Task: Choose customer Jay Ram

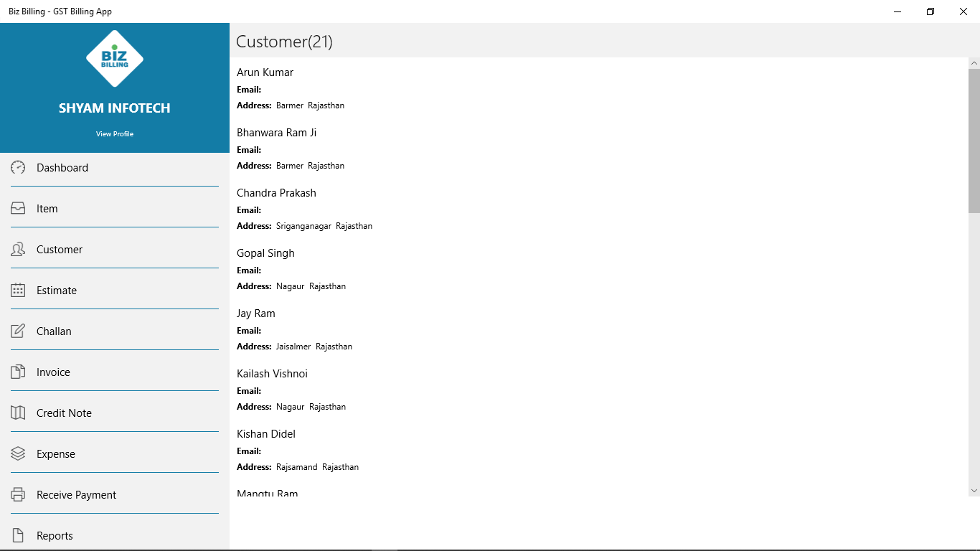Action: click(256, 314)
